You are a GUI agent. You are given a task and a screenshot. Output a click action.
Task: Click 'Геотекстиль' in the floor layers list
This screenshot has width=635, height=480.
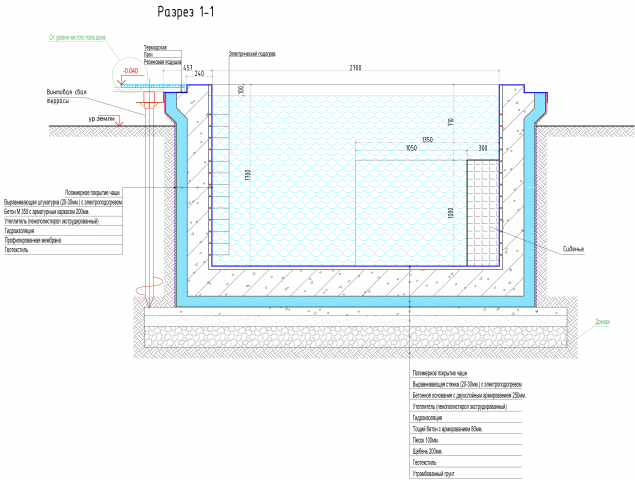coord(424,462)
